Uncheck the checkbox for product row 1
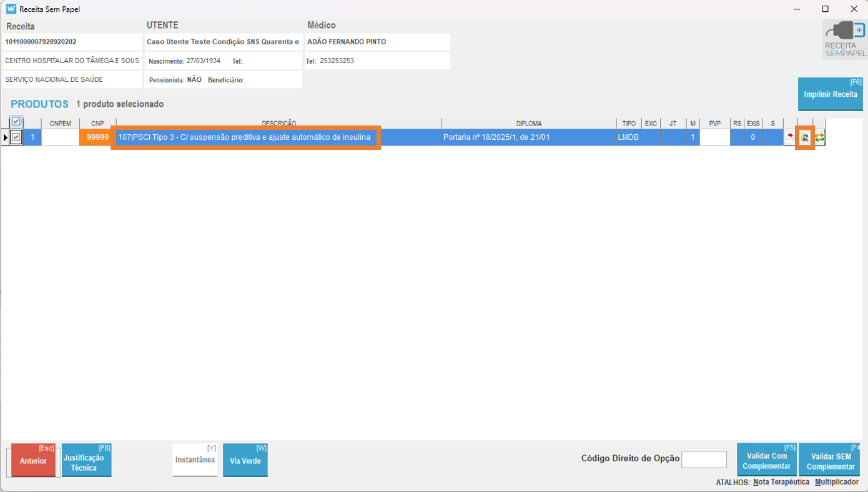Screen dimensions: 868x492 click(17, 137)
